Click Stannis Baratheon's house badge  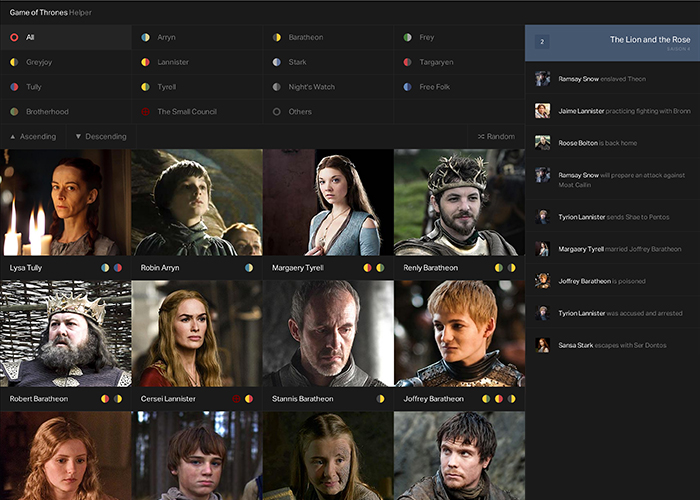(x=380, y=399)
